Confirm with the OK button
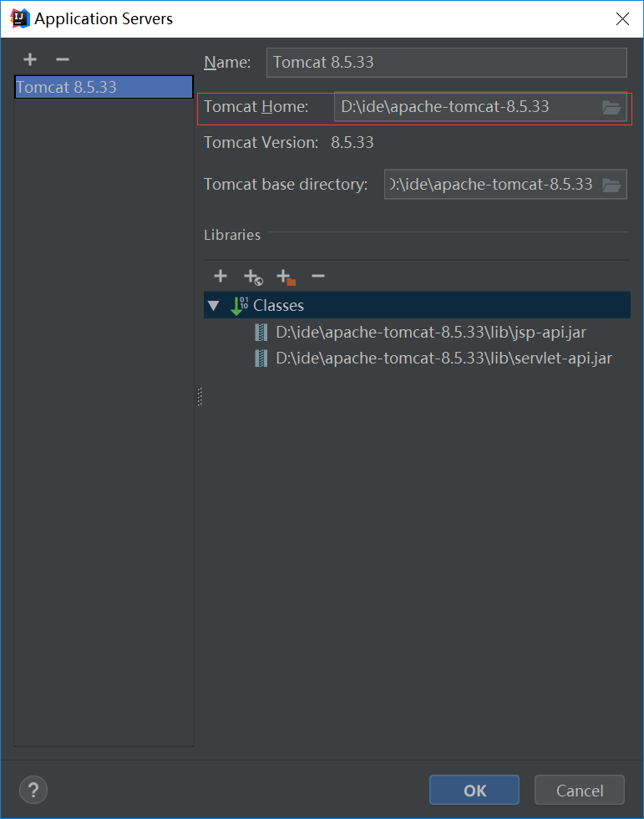This screenshot has height=819, width=644. tap(474, 791)
